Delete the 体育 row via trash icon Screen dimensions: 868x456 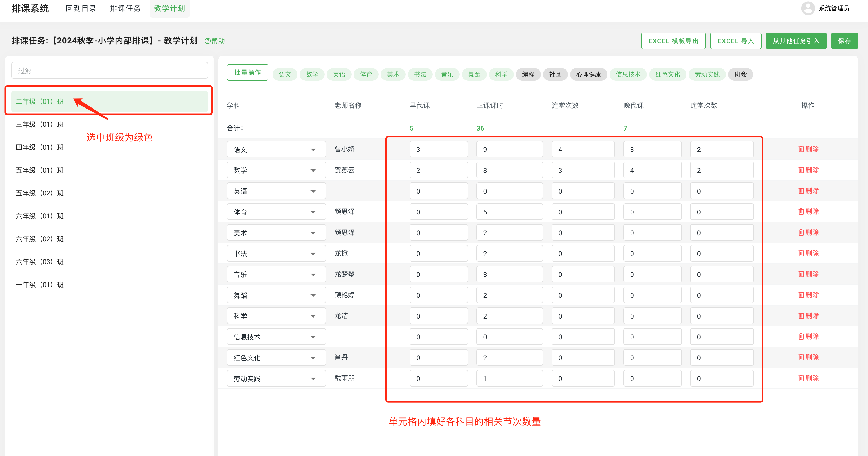click(x=808, y=212)
